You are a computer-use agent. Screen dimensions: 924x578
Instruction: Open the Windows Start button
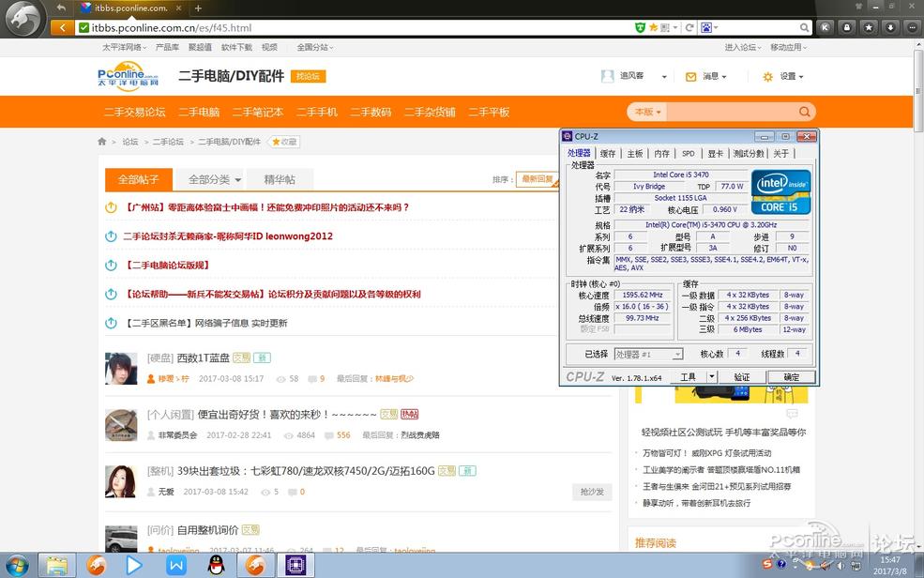pyautogui.click(x=17, y=566)
